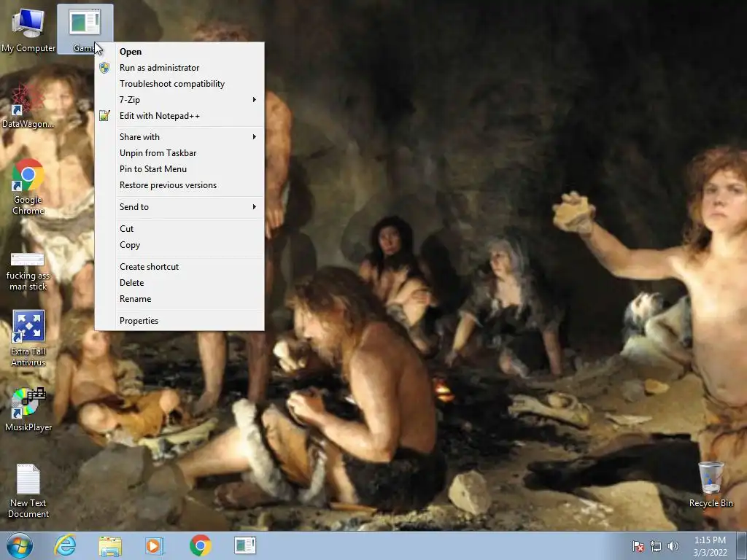Viewport: 747px width, 560px height.
Task: Choose Edit with Notepad++
Action: (179, 116)
